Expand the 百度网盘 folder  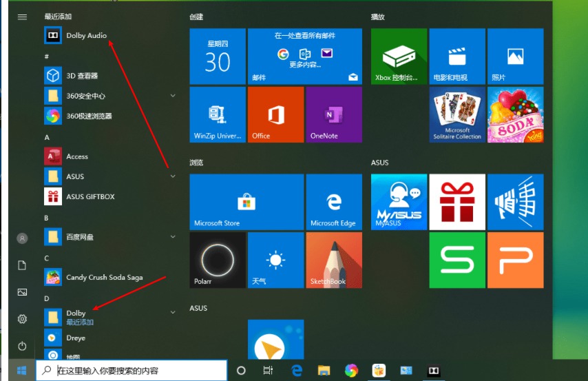(x=173, y=237)
